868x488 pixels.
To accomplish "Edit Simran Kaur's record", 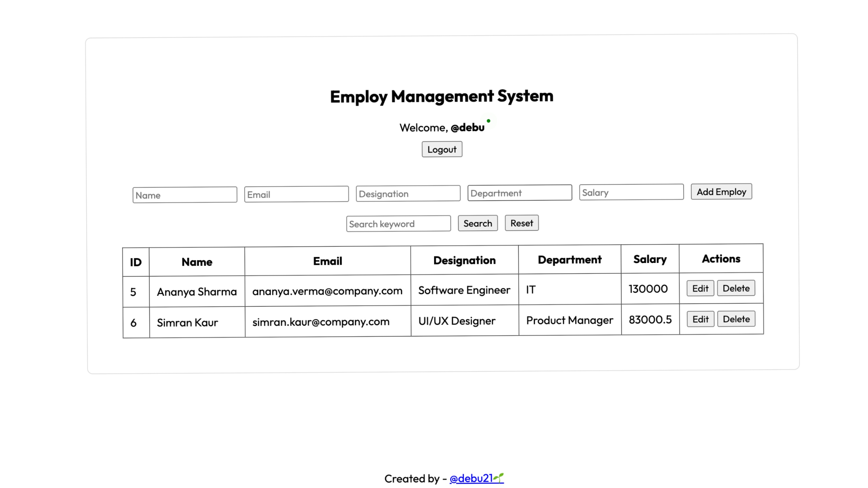I will point(701,319).
